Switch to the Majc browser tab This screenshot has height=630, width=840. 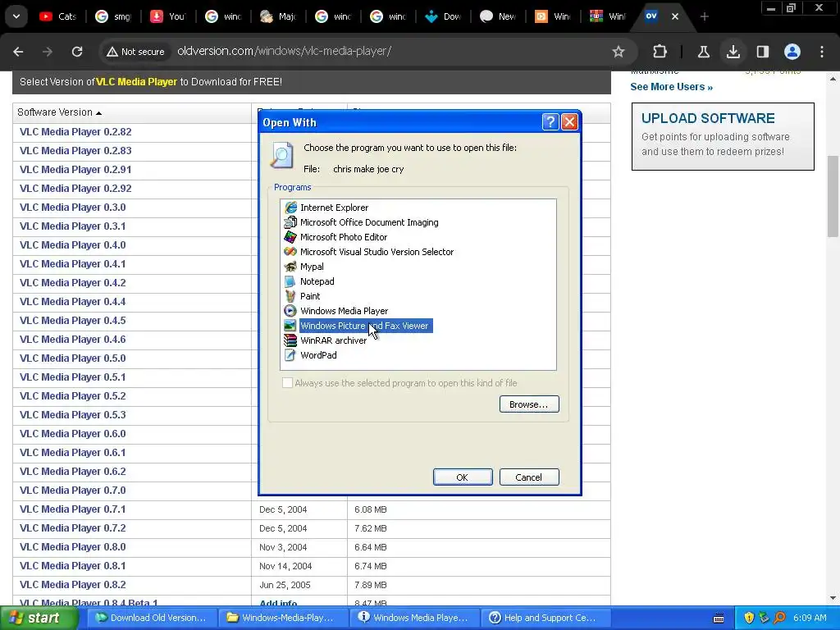279,16
